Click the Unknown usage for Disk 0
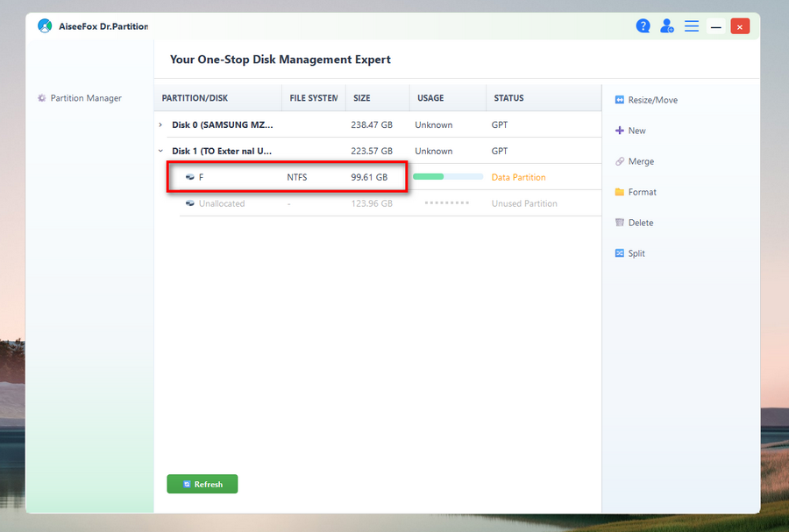This screenshot has height=532, width=789. (x=433, y=124)
